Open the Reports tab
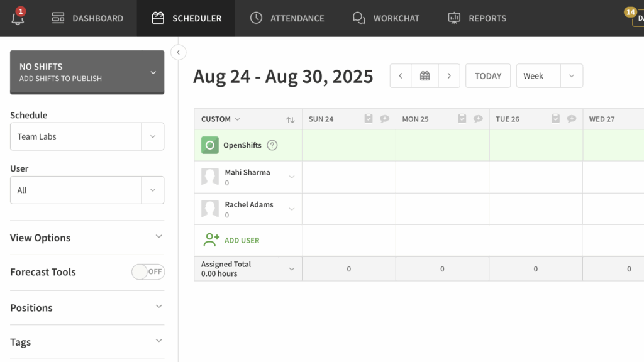The height and width of the screenshot is (362, 644). (x=477, y=18)
